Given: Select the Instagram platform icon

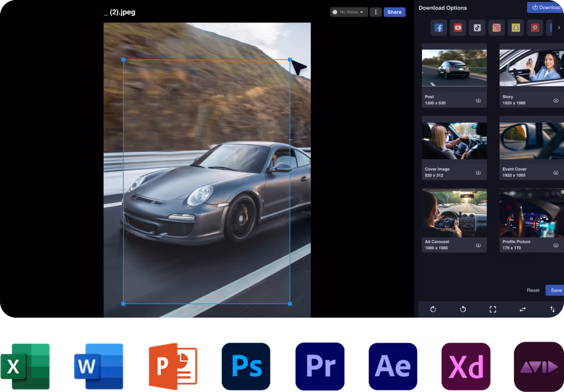Looking at the screenshot, I should 496,27.
